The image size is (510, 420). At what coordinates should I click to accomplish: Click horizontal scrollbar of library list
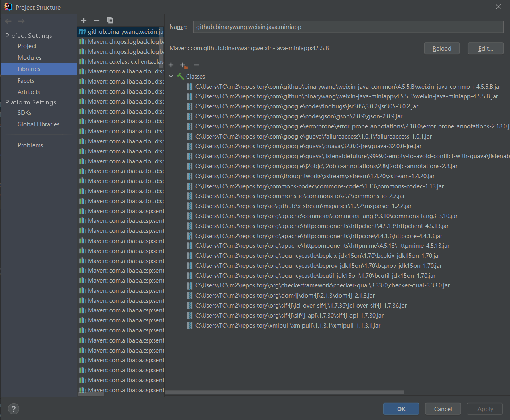coord(91,394)
